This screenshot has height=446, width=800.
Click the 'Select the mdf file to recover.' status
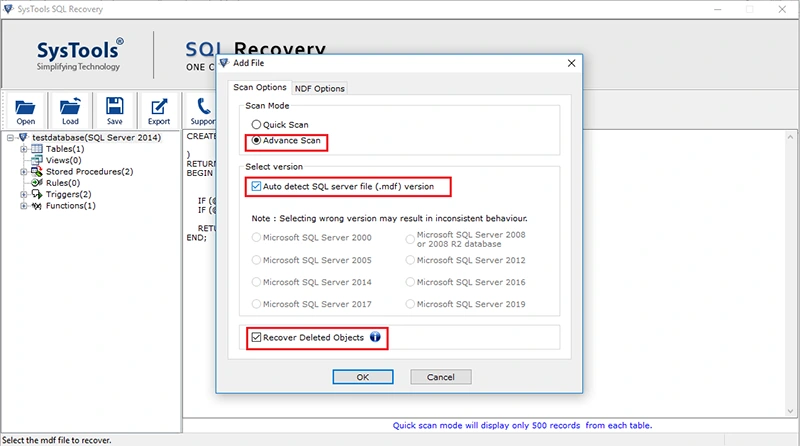(57, 440)
